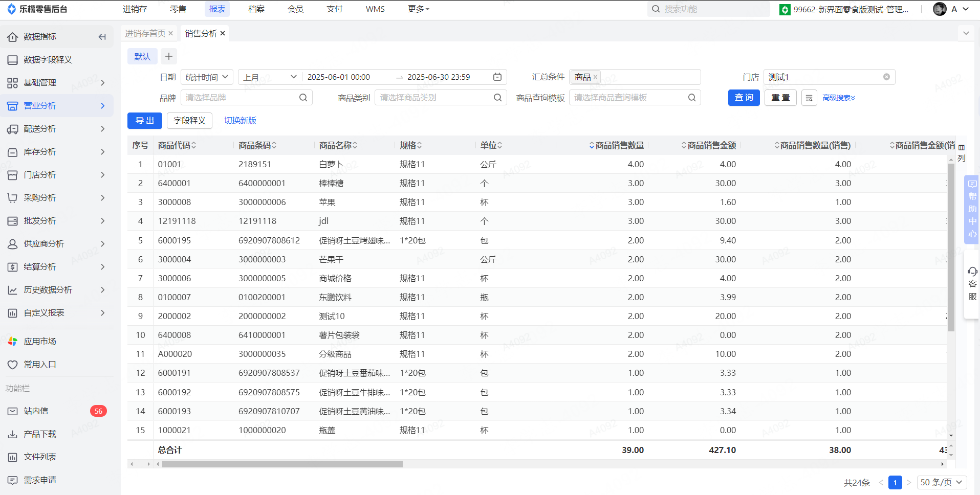Open 客服 customer service widget

point(972,284)
